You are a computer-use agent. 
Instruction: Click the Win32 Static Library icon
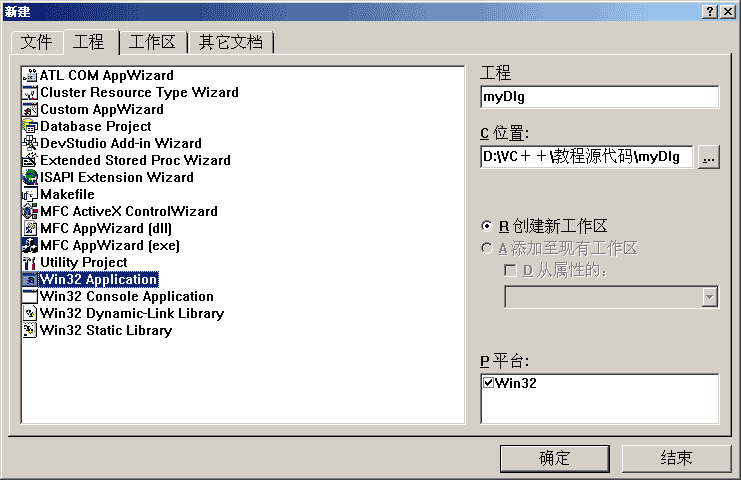(x=30, y=331)
